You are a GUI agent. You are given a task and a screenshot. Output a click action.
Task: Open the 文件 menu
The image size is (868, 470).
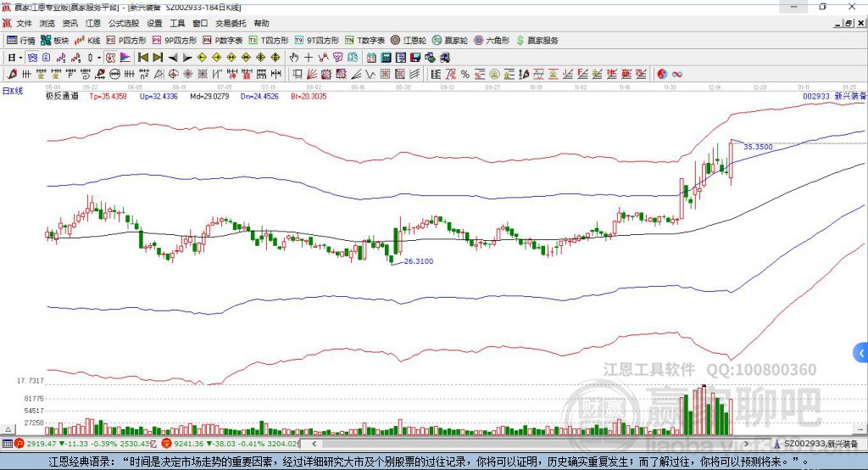24,23
